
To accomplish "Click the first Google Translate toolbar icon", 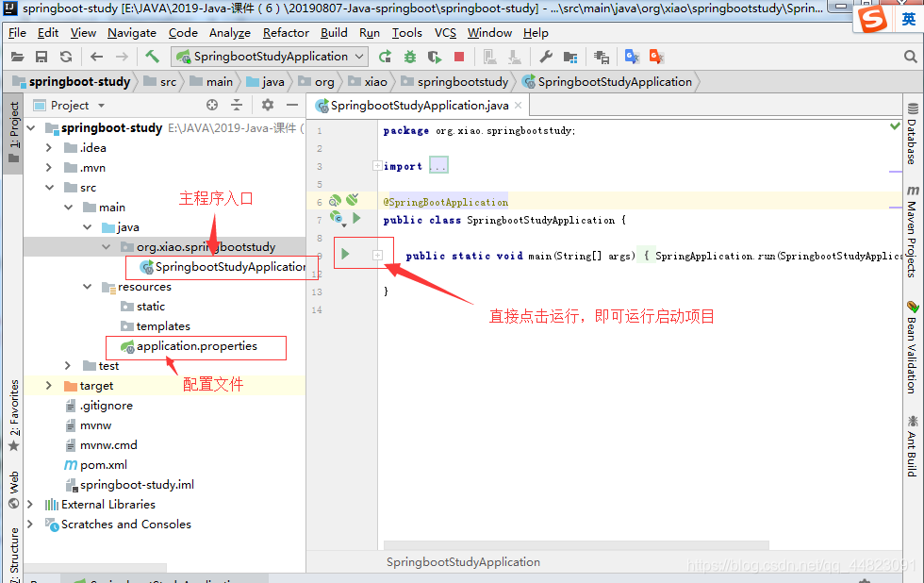I will [x=632, y=57].
